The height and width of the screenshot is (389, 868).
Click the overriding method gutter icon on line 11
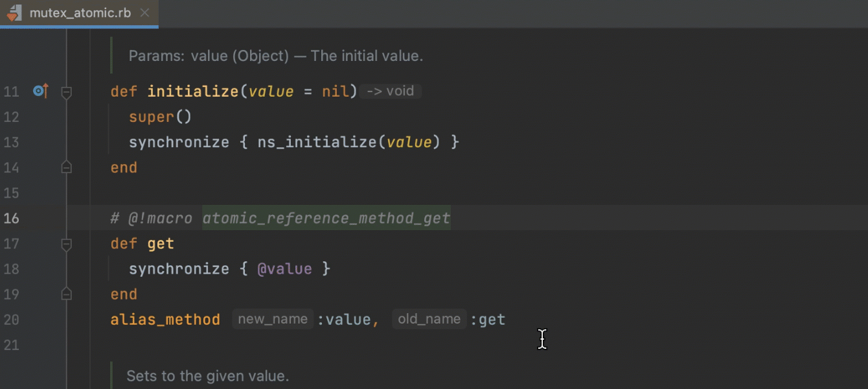pyautogui.click(x=41, y=91)
